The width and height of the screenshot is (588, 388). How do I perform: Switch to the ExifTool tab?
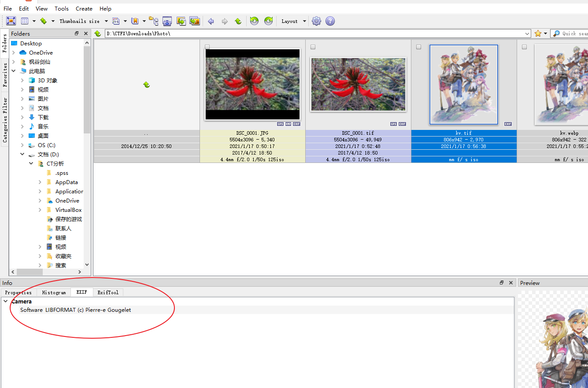coord(108,292)
